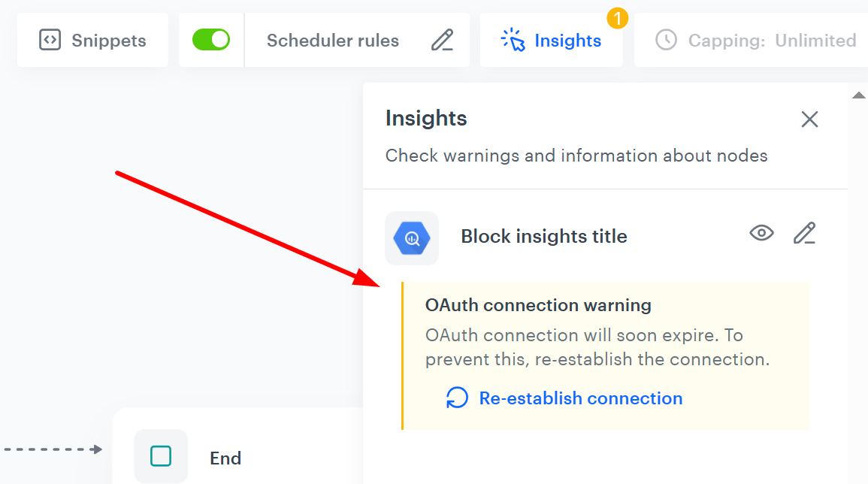Select the blue hexagon block icon in Insights
This screenshot has width=868, height=484.
[411, 236]
